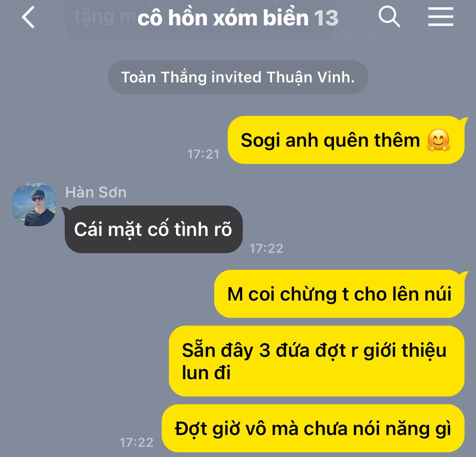The width and height of the screenshot is (476, 457).
Task: Select the Sogi anh quên thêm bubble
Action: [x=346, y=140]
